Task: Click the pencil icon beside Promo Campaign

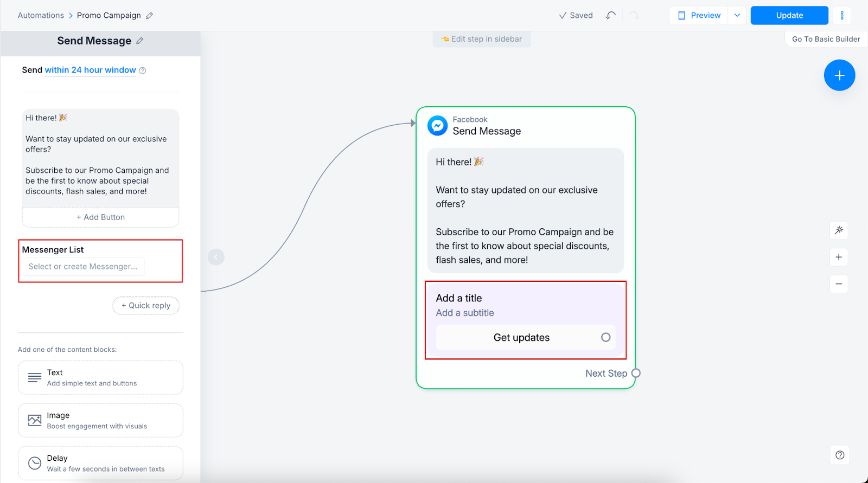Action: 150,16
